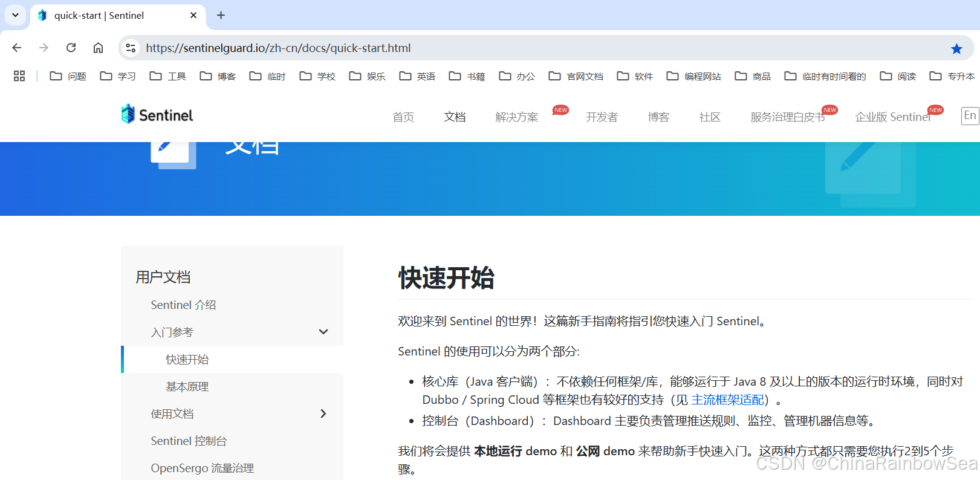Image resolution: width=980 pixels, height=480 pixels.
Task: Select 基本原理 in the sidebar
Action: click(x=187, y=386)
